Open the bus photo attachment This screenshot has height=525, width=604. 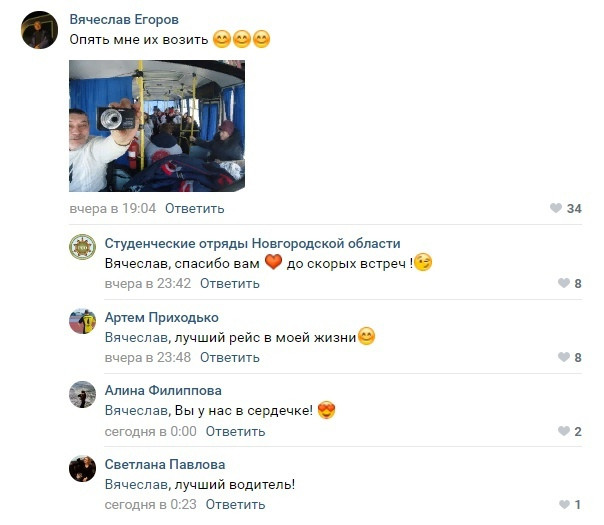tap(157, 126)
